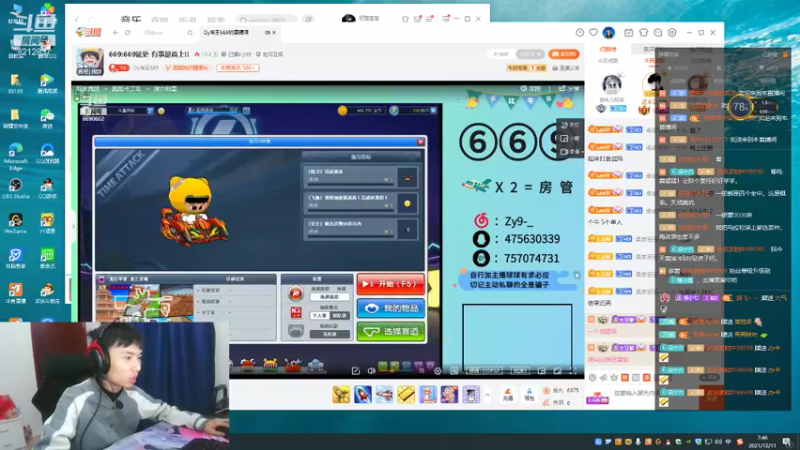Click the Douyu client search box
The height and width of the screenshot is (450, 800).
coord(168,33)
